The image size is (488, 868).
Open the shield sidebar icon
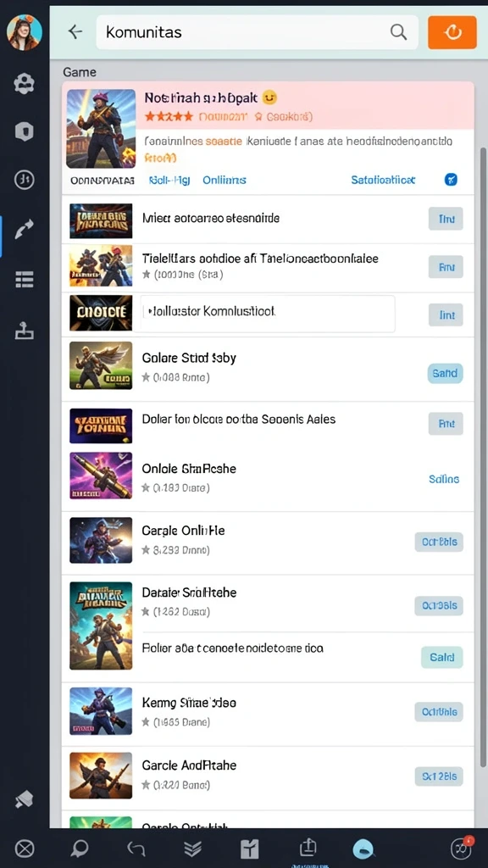25,131
